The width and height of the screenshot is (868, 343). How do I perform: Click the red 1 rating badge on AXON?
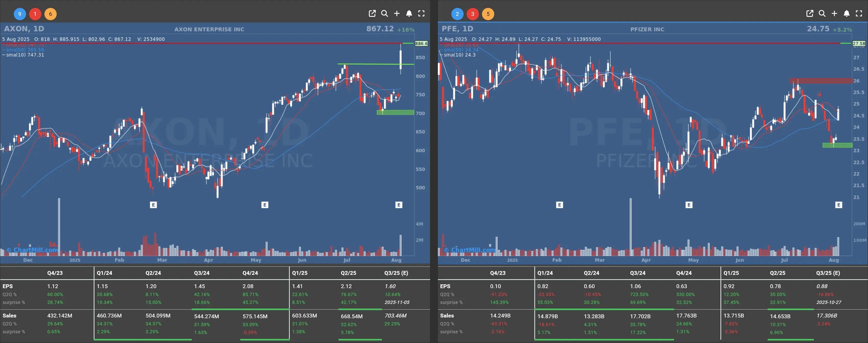tap(35, 14)
